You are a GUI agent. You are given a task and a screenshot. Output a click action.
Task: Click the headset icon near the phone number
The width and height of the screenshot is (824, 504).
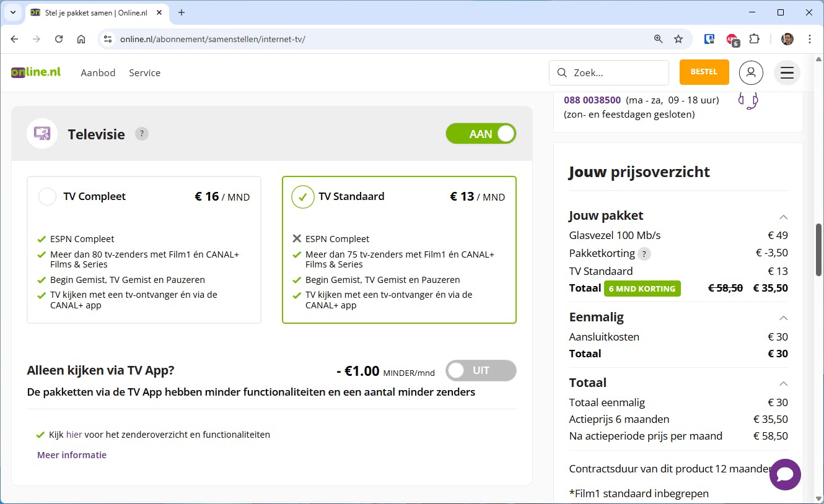748,100
